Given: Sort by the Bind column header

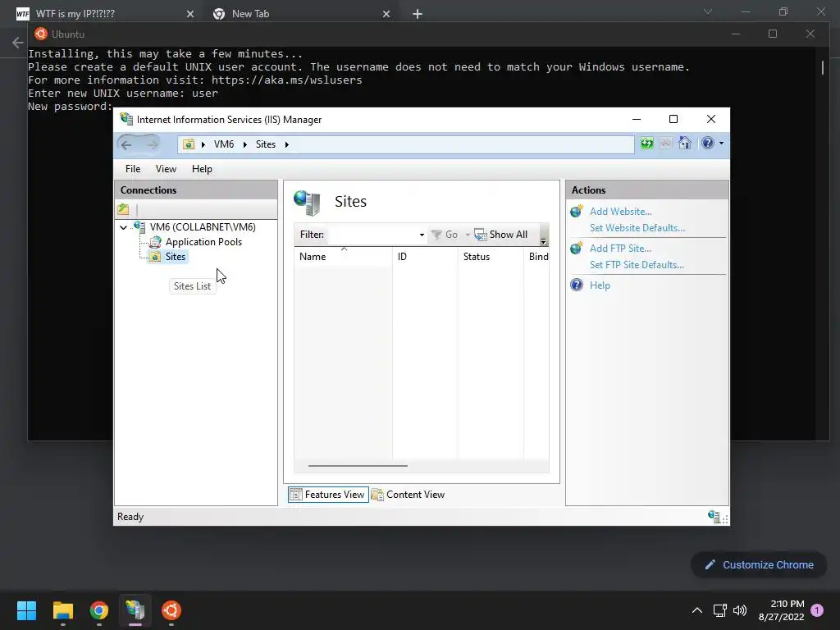Looking at the screenshot, I should click(x=536, y=257).
